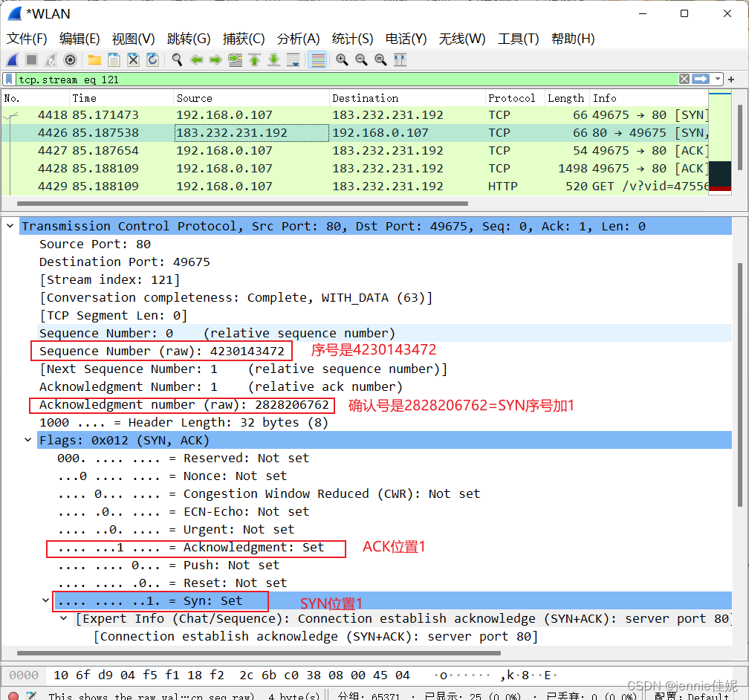The height and width of the screenshot is (700, 749).
Task: Jump to the first packet
Action: point(254,59)
